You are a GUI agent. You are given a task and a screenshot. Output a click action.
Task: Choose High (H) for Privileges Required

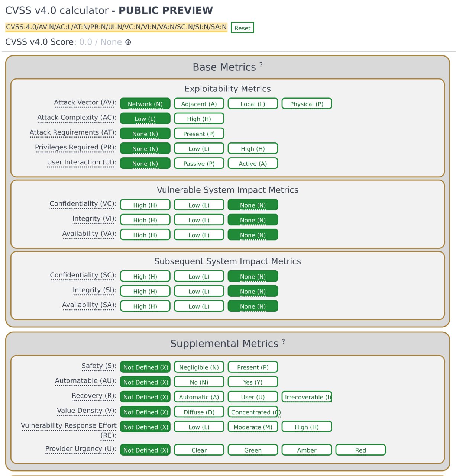pos(253,149)
